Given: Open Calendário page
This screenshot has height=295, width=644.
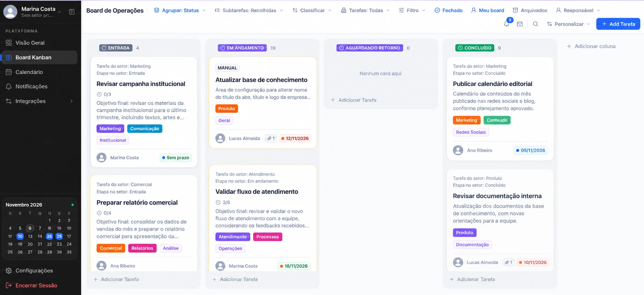Looking at the screenshot, I should 39,72.
